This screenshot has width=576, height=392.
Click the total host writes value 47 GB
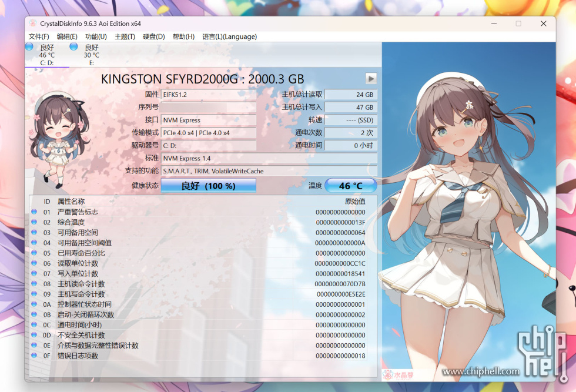351,108
